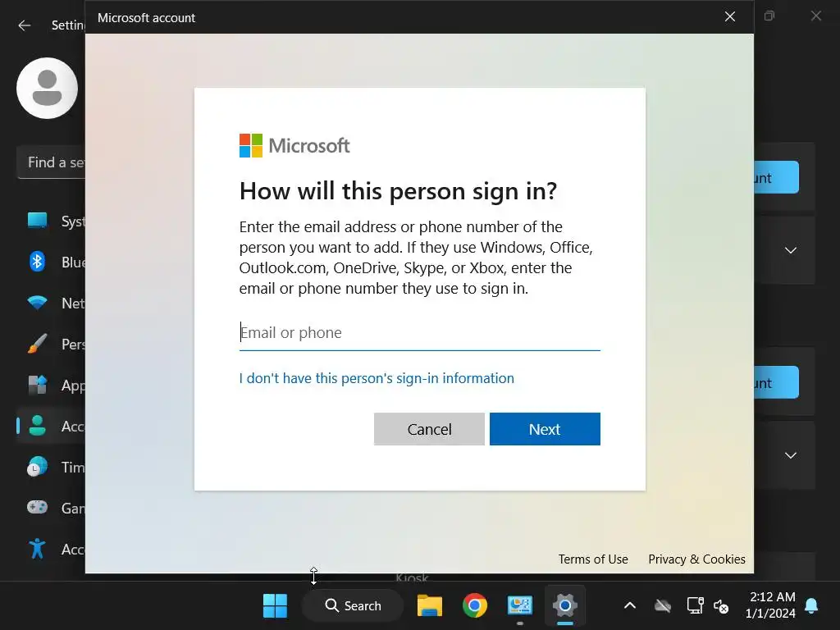Open Time & language clock icon
The width and height of the screenshot is (840, 630).
coord(37,467)
